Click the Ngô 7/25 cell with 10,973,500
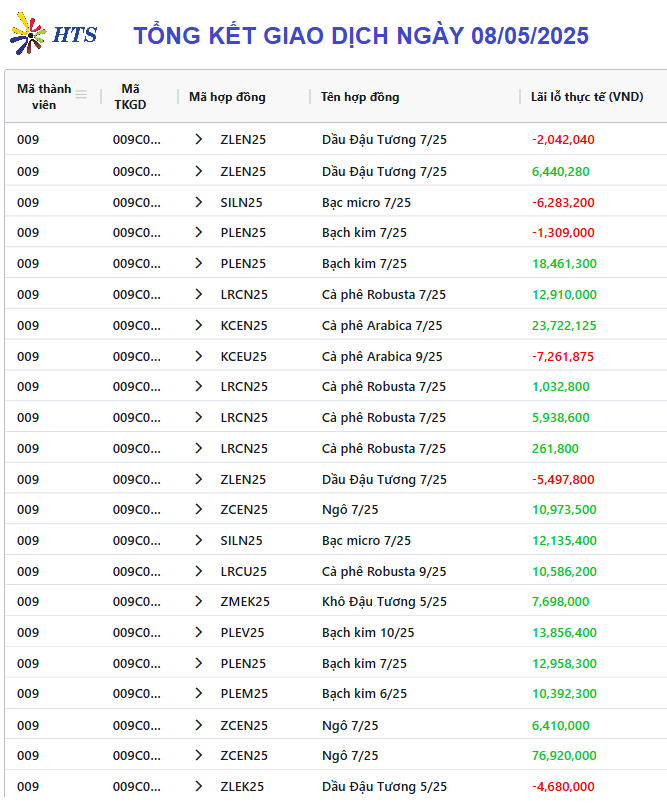 [x=350, y=510]
